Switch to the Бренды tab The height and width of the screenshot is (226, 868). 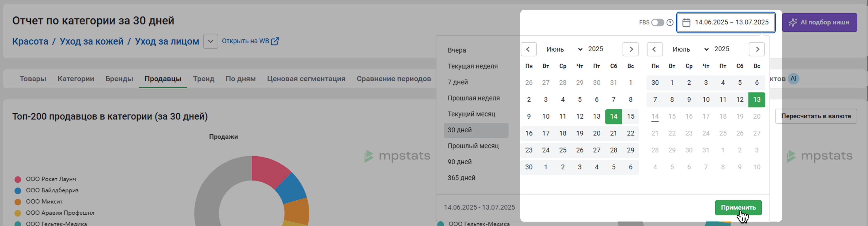coord(119,79)
